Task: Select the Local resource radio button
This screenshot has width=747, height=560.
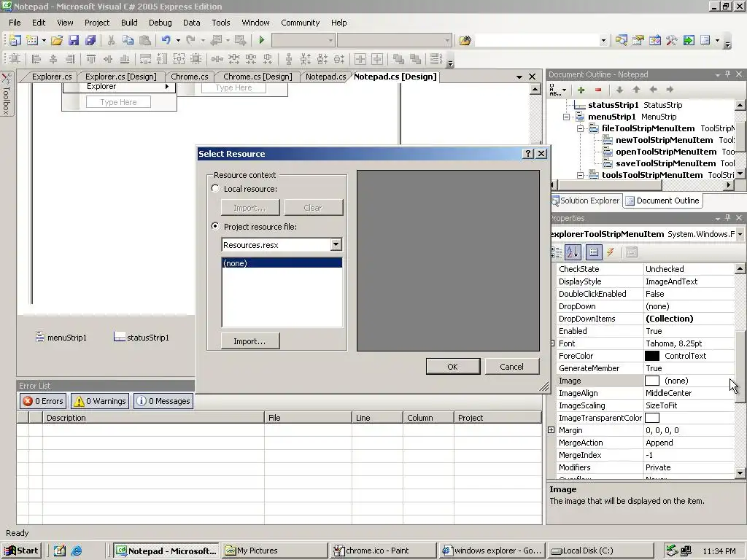Action: tap(215, 189)
